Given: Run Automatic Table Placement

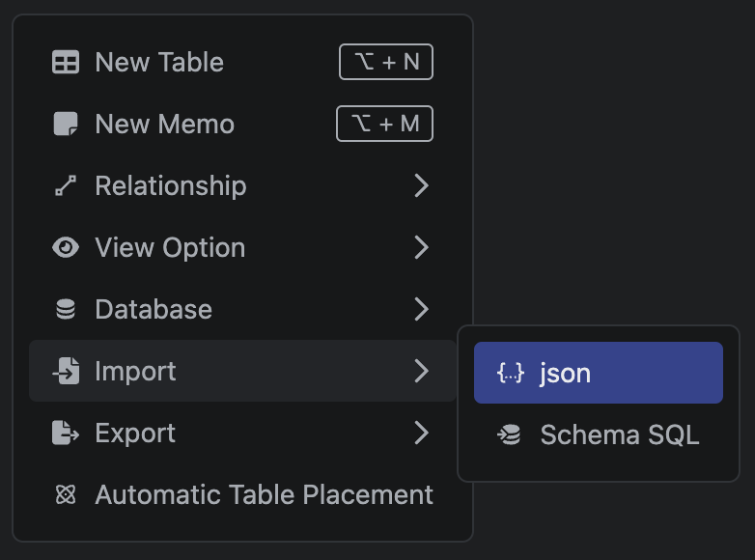Looking at the screenshot, I should click(264, 495).
